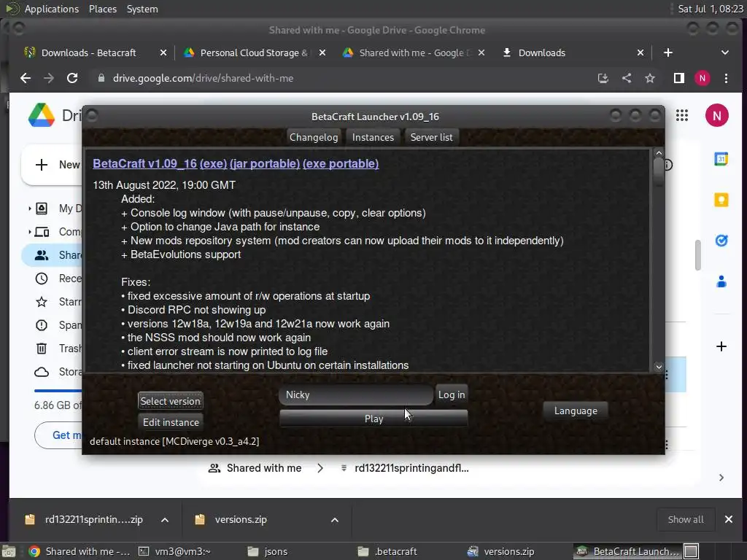747x560 pixels.
Task: Reload the Google Drive page
Action: point(72,78)
